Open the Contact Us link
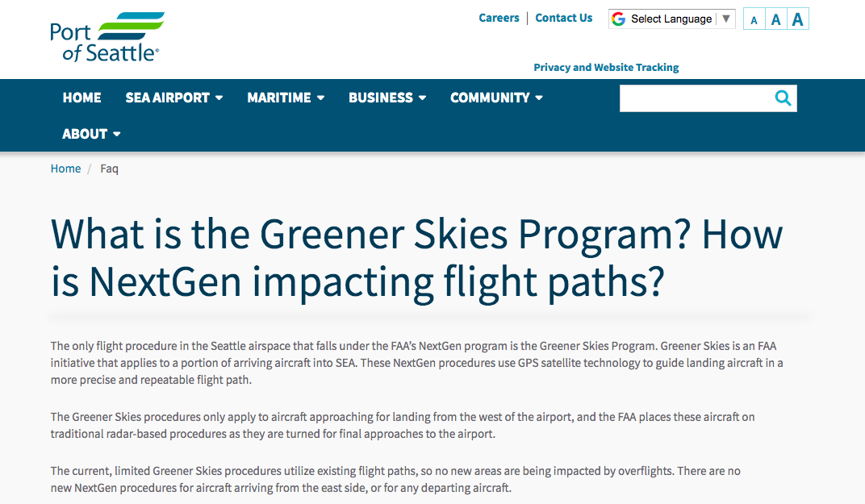 point(564,18)
